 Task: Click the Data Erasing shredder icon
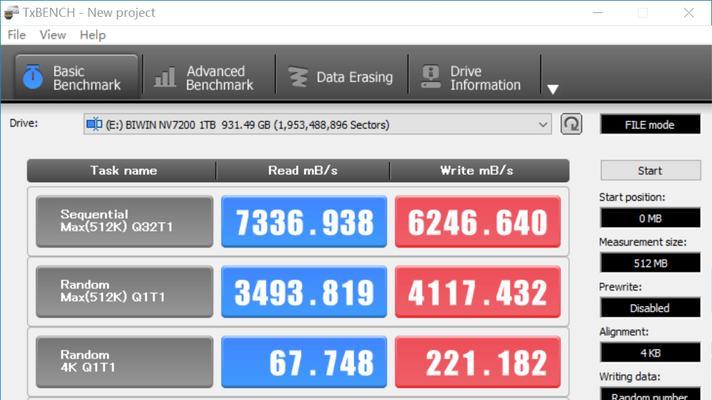click(x=298, y=77)
